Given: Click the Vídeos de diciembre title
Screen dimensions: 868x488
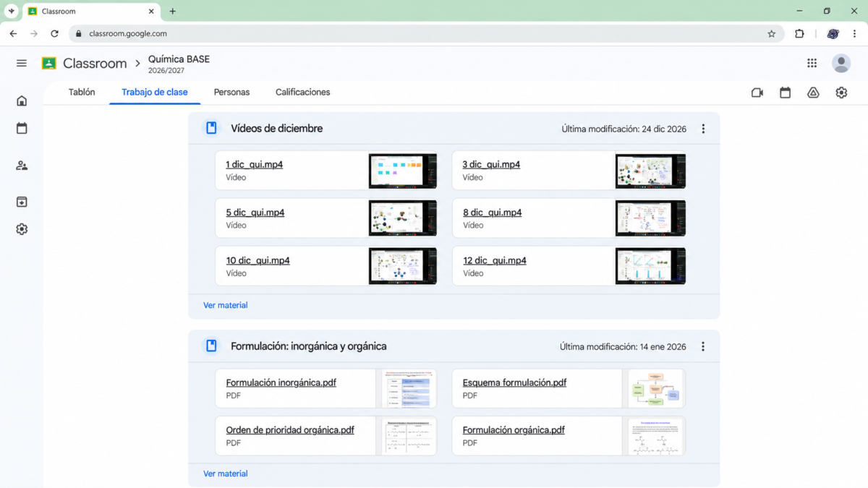Looking at the screenshot, I should 276,128.
